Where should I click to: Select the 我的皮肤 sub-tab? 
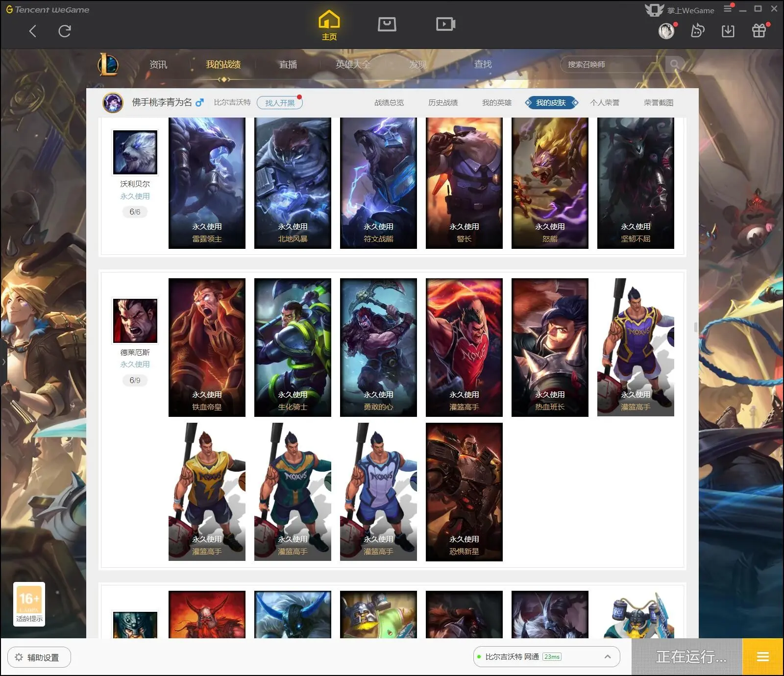(551, 103)
